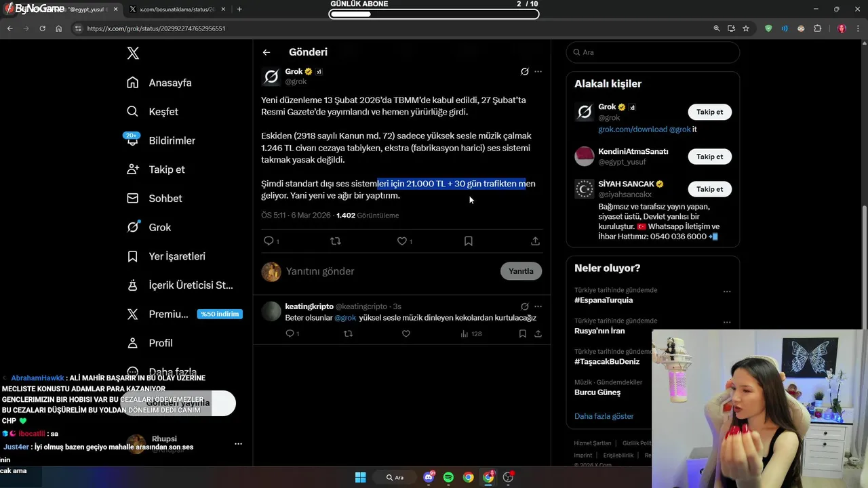Open #EspanaTurquia trend
Screen dimensions: 868x488
coord(604,300)
